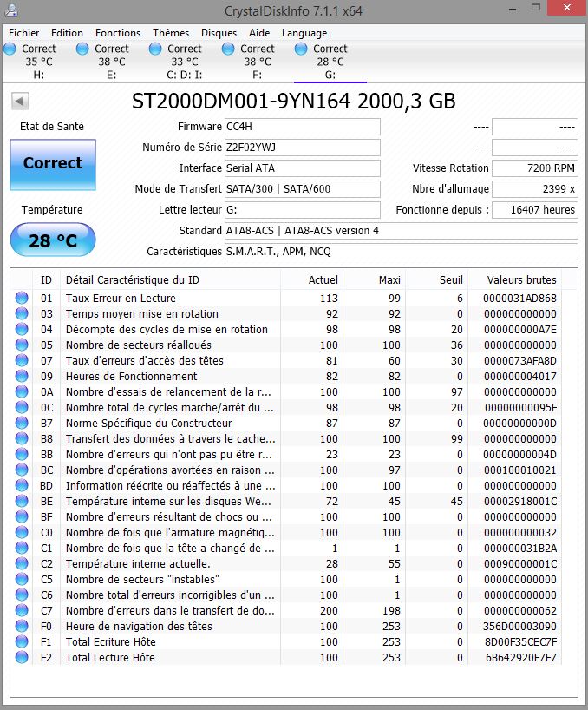The width and height of the screenshot is (588, 710).
Task: Click the status orb for attribute BE
Action: pyautogui.click(x=22, y=501)
